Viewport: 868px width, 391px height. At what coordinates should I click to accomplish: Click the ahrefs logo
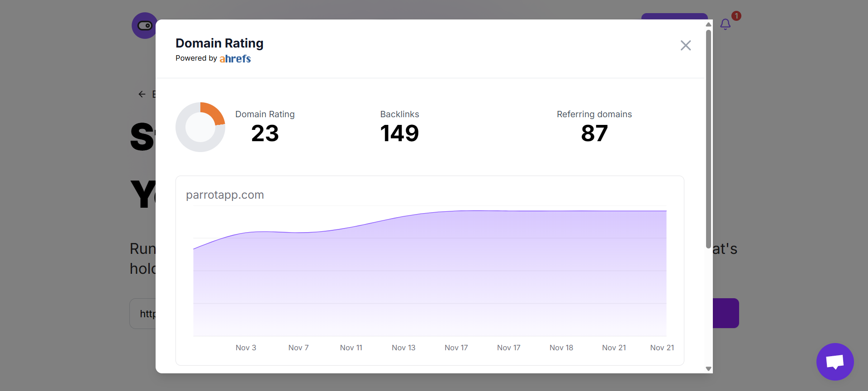coord(235,59)
